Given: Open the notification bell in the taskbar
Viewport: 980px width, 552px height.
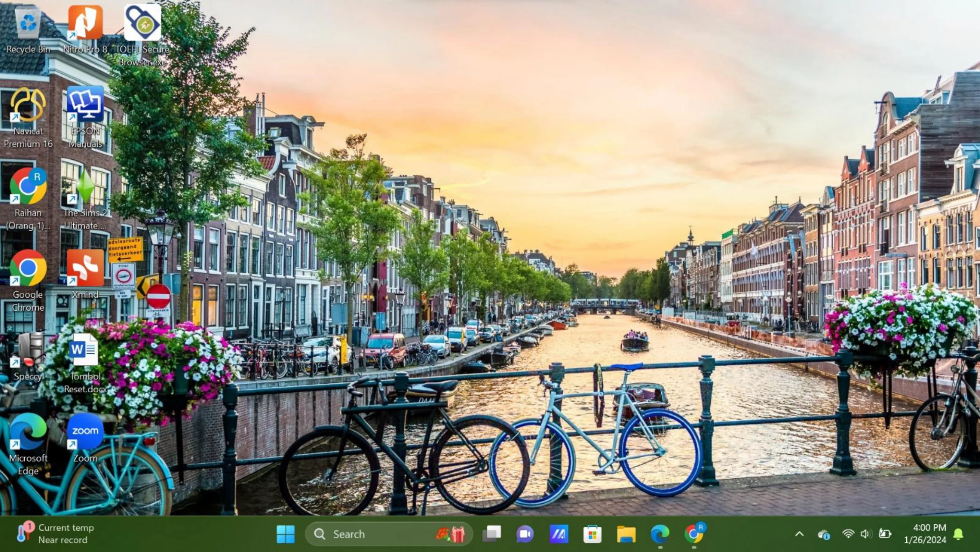Looking at the screenshot, I should [958, 534].
